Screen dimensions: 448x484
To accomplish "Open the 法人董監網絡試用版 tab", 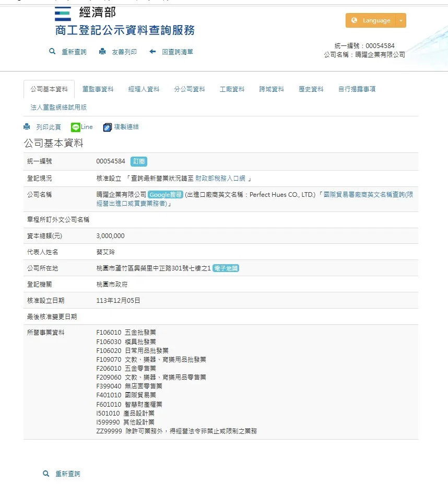I will coord(58,108).
